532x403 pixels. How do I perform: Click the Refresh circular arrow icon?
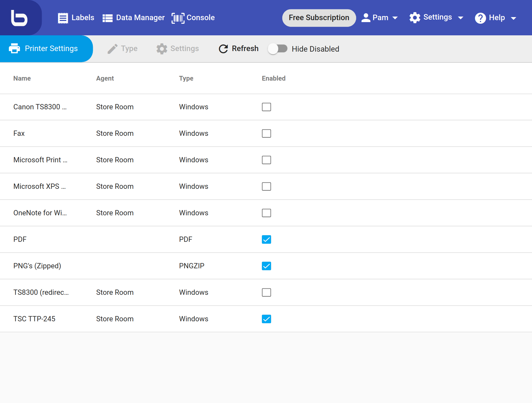coord(223,49)
